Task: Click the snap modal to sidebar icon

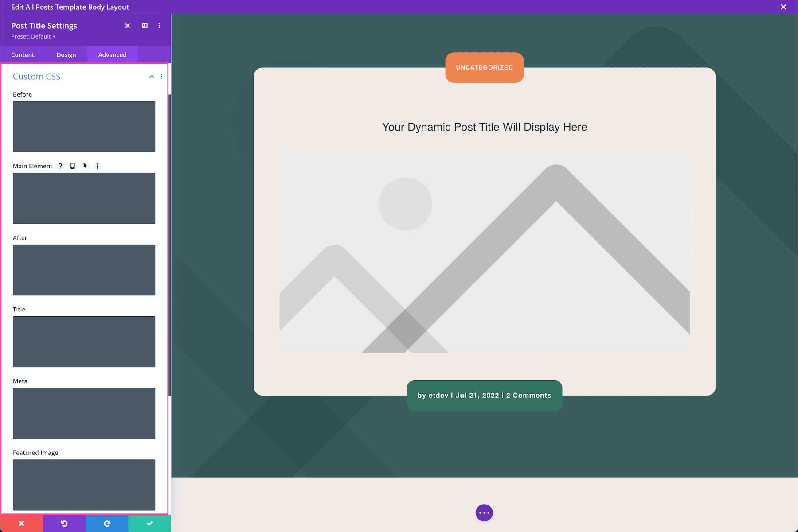Action: [x=145, y=26]
